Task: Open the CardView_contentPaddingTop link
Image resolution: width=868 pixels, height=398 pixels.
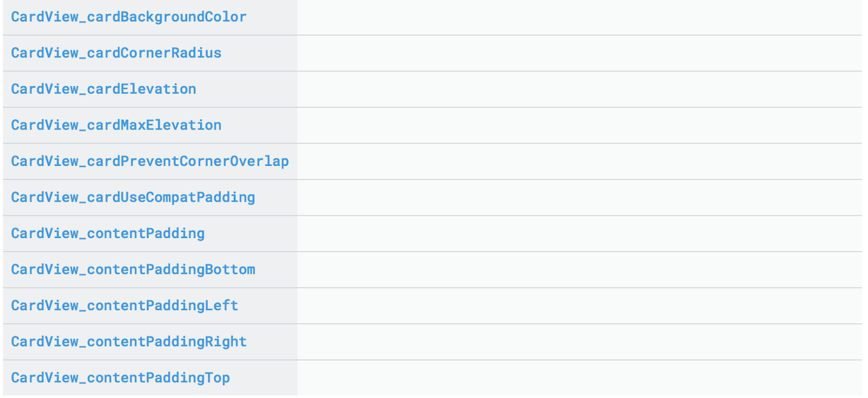Action: [120, 378]
